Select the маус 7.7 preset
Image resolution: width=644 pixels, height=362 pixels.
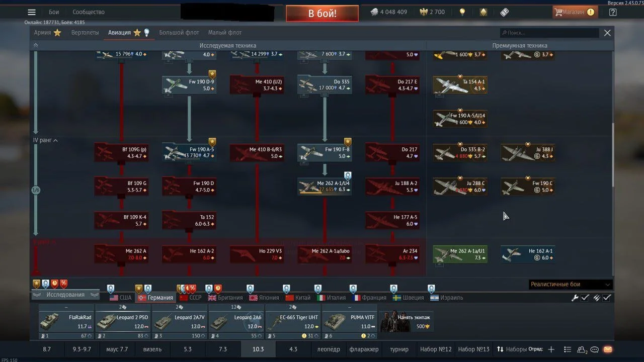click(117, 349)
